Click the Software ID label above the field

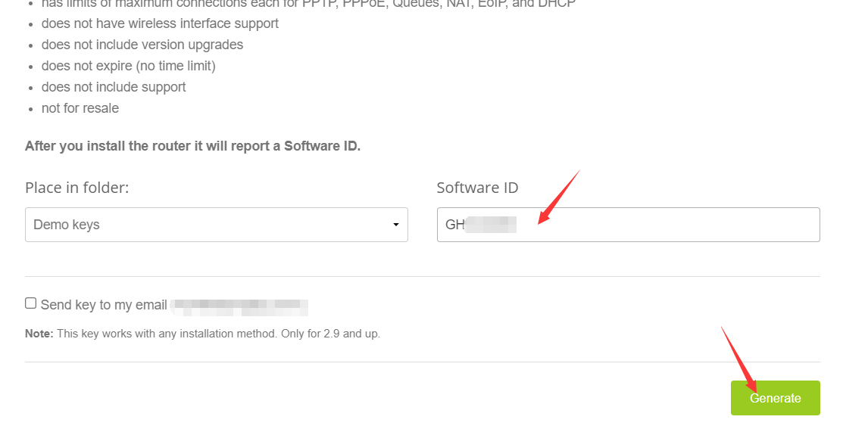click(477, 188)
